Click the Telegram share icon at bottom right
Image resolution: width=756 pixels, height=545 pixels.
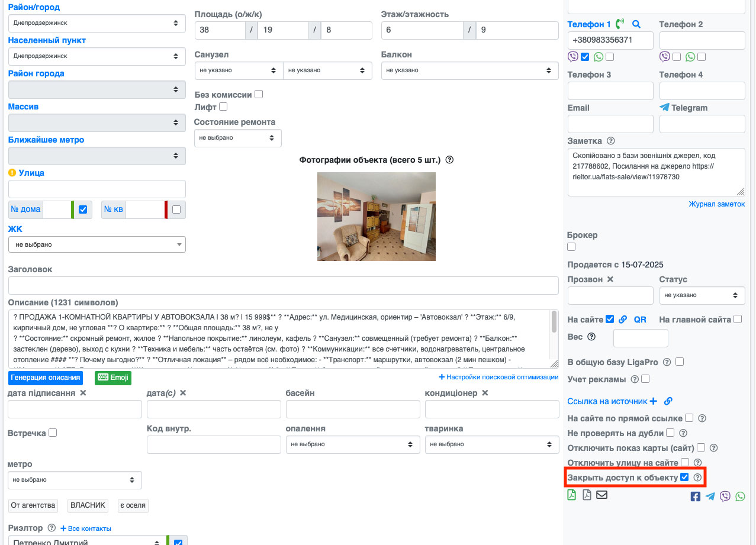(x=710, y=496)
